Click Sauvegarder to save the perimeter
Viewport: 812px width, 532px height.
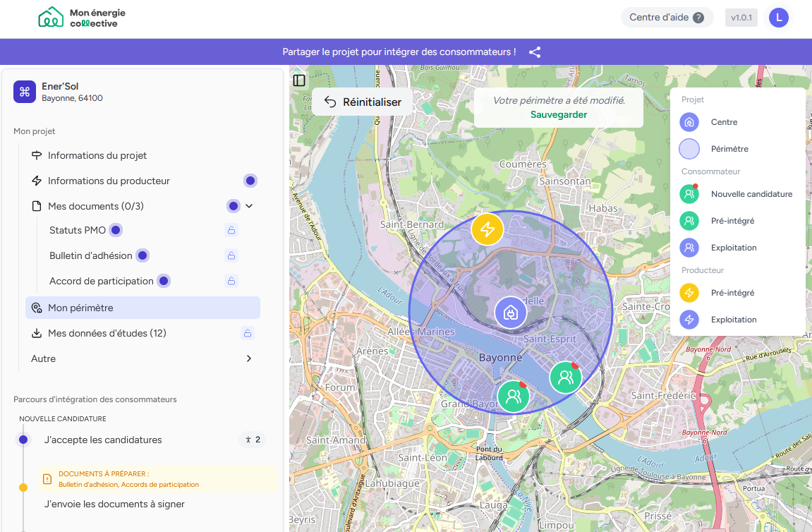(x=559, y=114)
